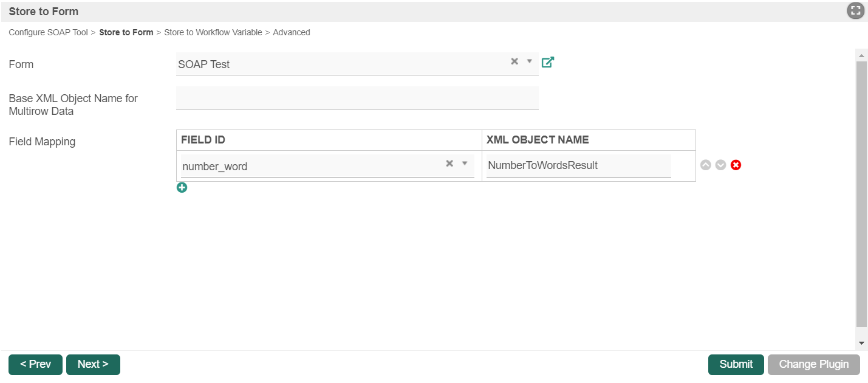The image size is (868, 383).
Task: Open the SOAP Test form combo box
Action: pyautogui.click(x=340, y=64)
